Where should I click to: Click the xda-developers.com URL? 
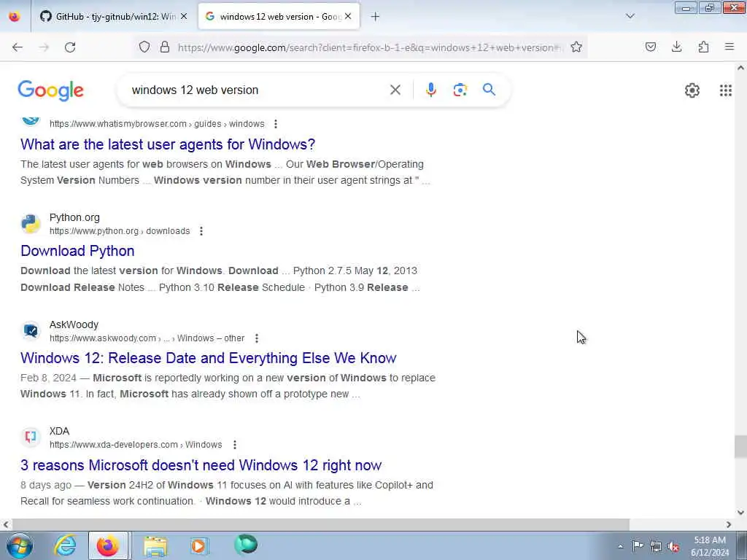[136, 445]
